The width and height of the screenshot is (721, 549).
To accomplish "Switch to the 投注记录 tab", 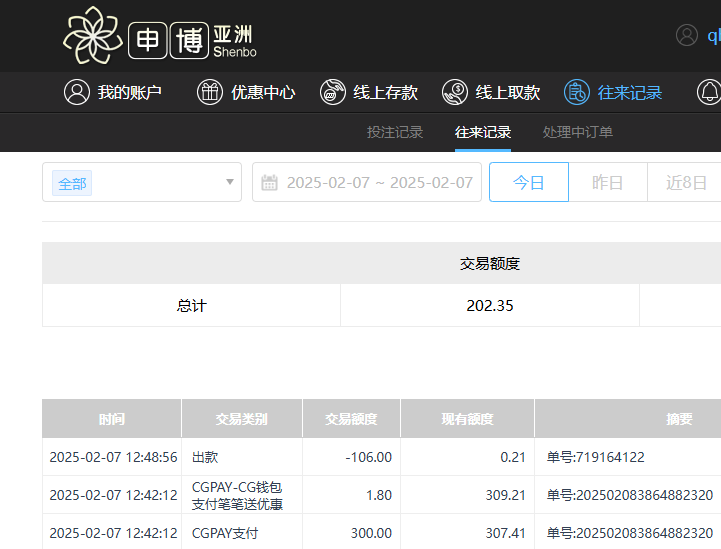I will [x=395, y=132].
